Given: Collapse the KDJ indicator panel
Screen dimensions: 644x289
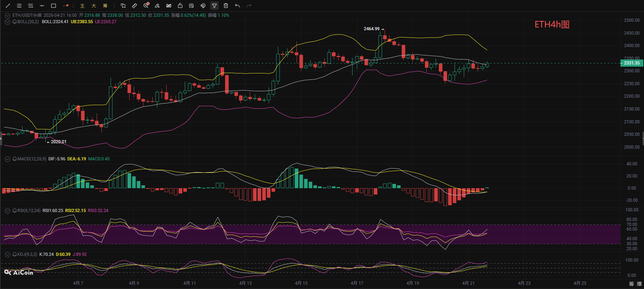Looking at the screenshot, I should coord(7,254).
